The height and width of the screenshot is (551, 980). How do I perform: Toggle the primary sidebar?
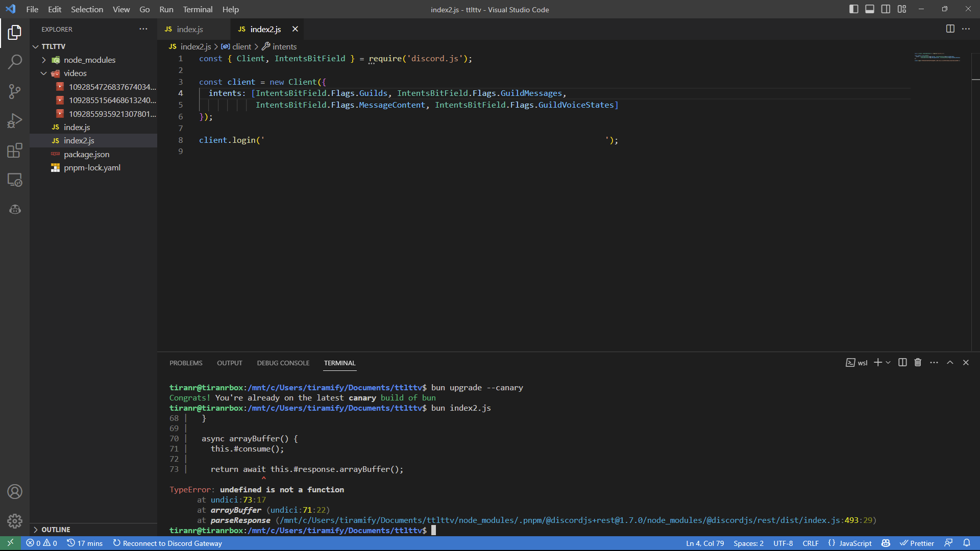tap(853, 9)
